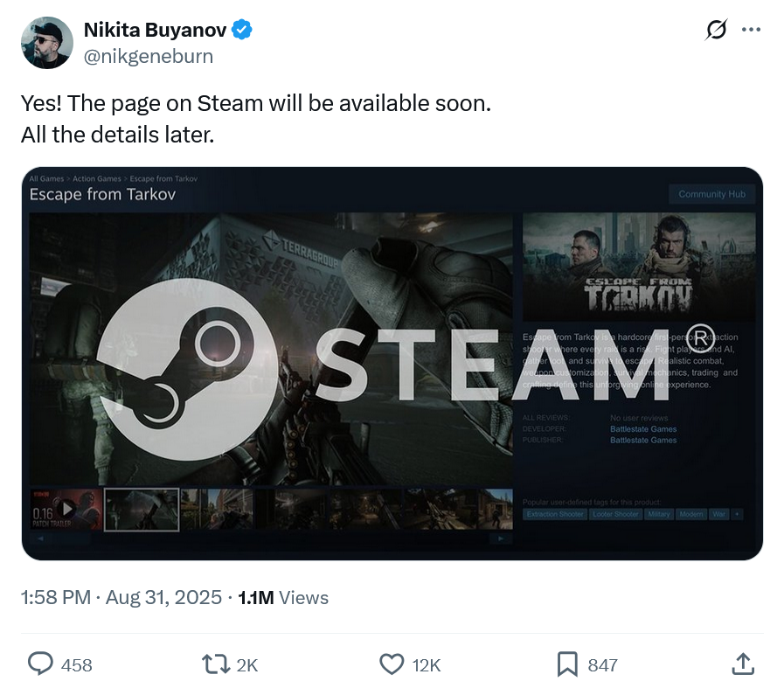Click the verified blue checkmark badge
The height and width of the screenshot is (695, 784).
243,30
